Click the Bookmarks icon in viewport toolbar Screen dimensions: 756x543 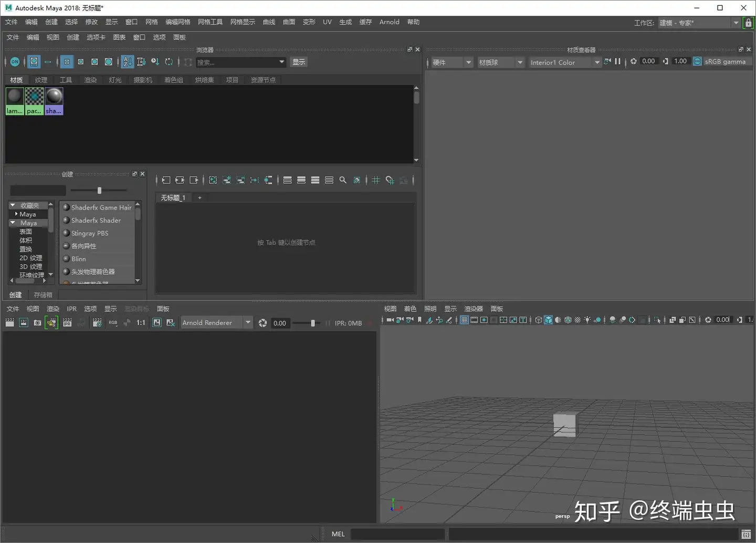419,320
